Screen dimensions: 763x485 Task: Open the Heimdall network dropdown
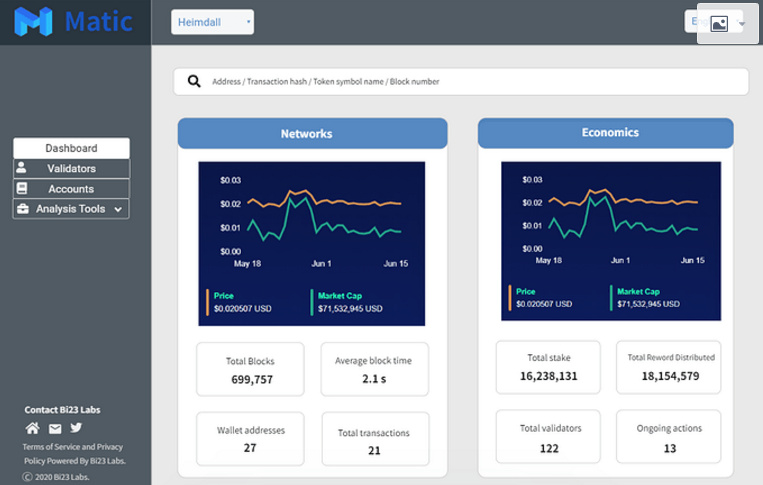pyautogui.click(x=212, y=22)
